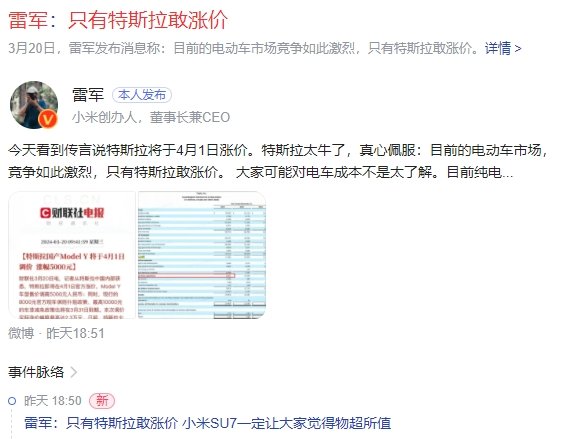Expand 事件脉络 with the chevron arrow

74,372
